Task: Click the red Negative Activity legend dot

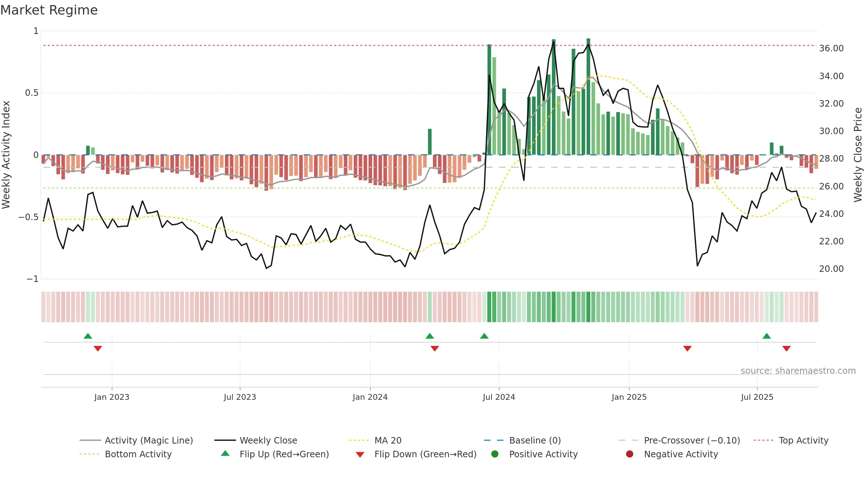Action: 630,454
